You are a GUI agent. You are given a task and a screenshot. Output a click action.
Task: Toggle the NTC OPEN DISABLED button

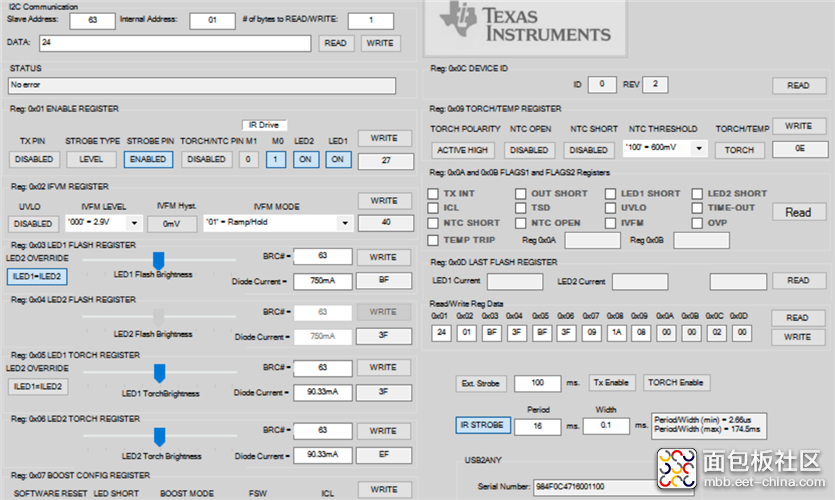(x=529, y=150)
